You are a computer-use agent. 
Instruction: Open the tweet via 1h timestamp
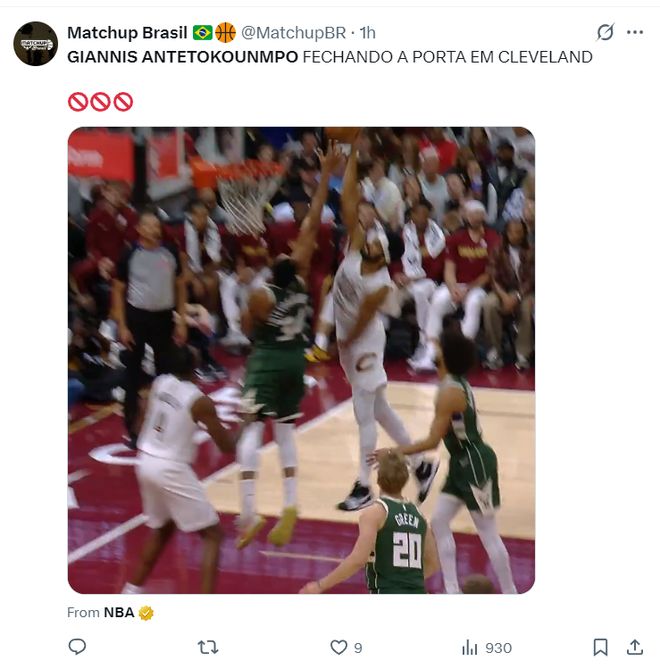click(367, 32)
